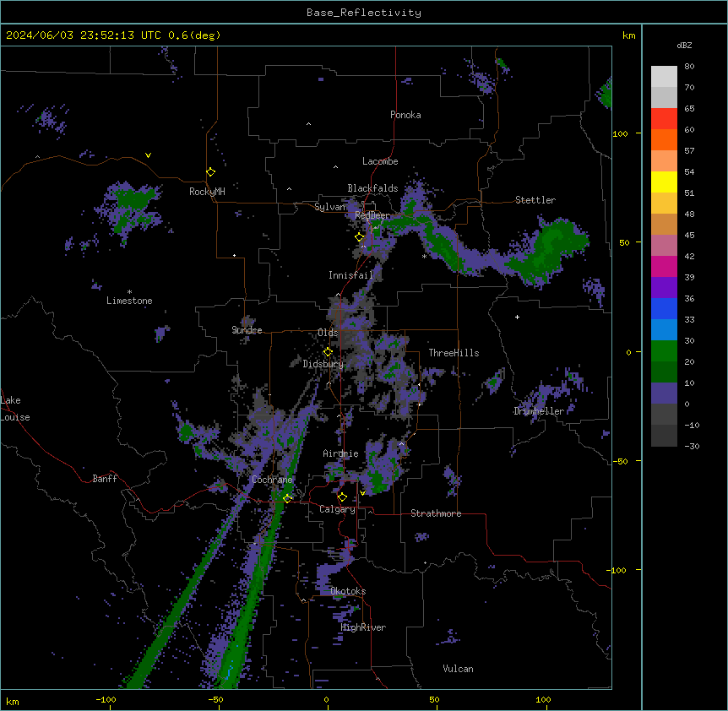The width and height of the screenshot is (728, 711).
Task: Click the Innisfail city label
Action: pos(350,275)
